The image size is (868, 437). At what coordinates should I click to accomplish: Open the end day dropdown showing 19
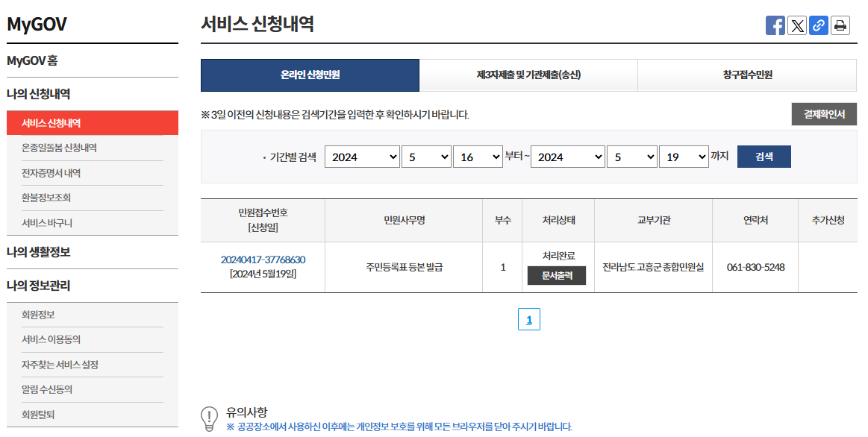click(684, 157)
